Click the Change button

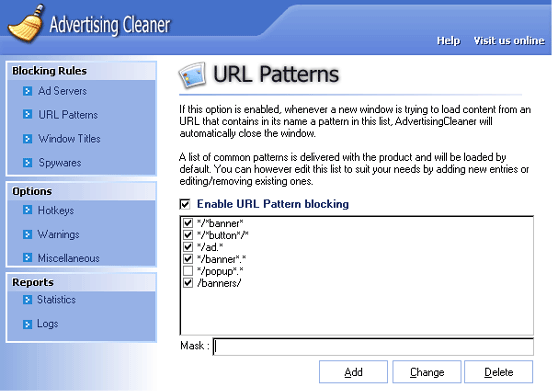pos(427,372)
